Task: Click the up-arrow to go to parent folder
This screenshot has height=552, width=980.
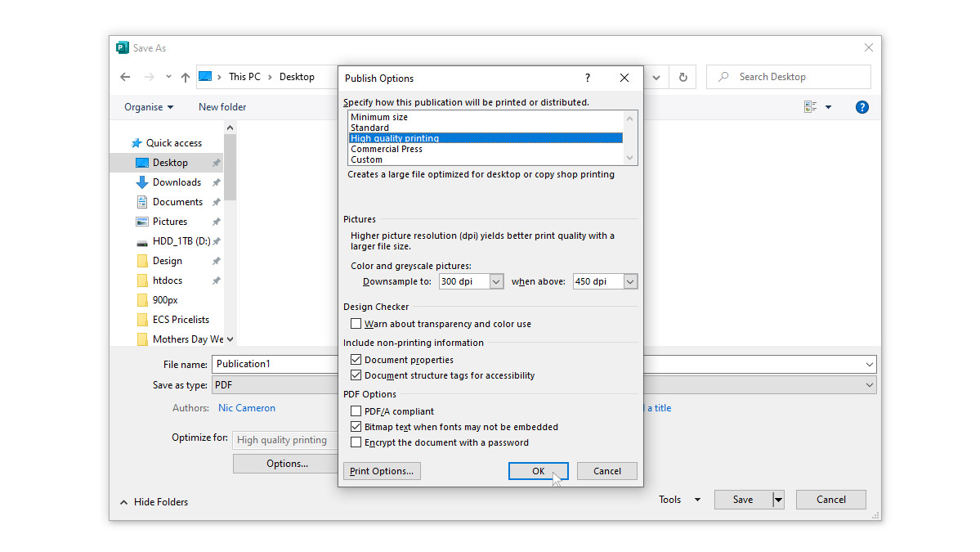Action: tap(185, 76)
